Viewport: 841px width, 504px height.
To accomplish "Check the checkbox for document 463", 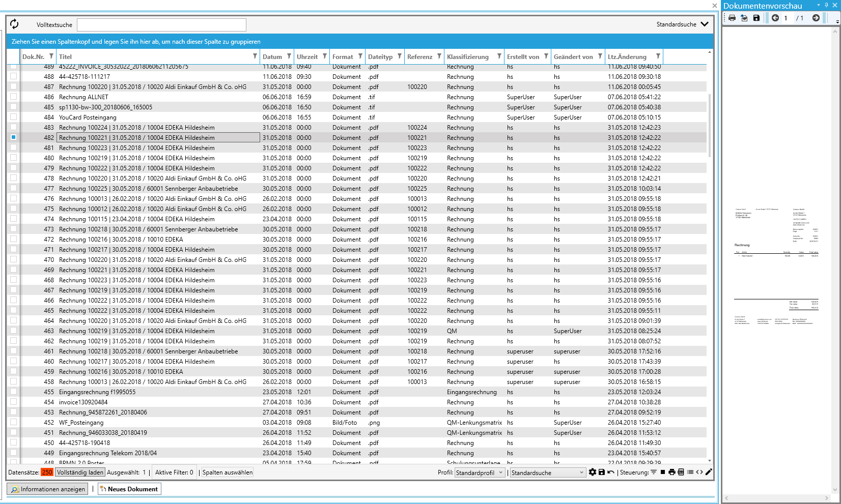I will (x=14, y=331).
